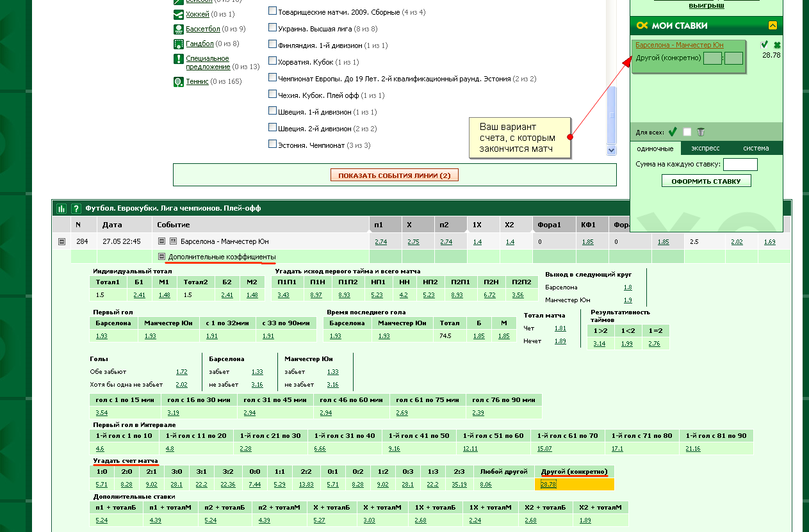Click the hockey sport icon
Screen dimensions: 809x532
tap(179, 14)
